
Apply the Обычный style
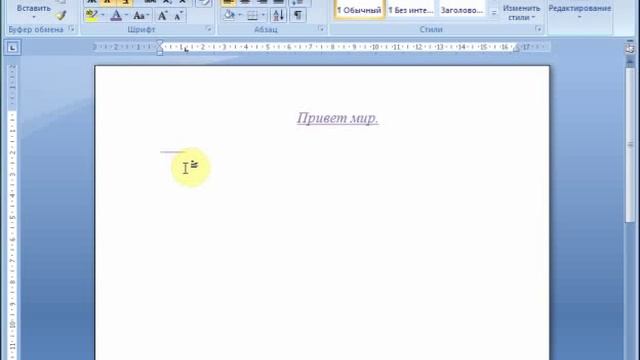click(359, 10)
